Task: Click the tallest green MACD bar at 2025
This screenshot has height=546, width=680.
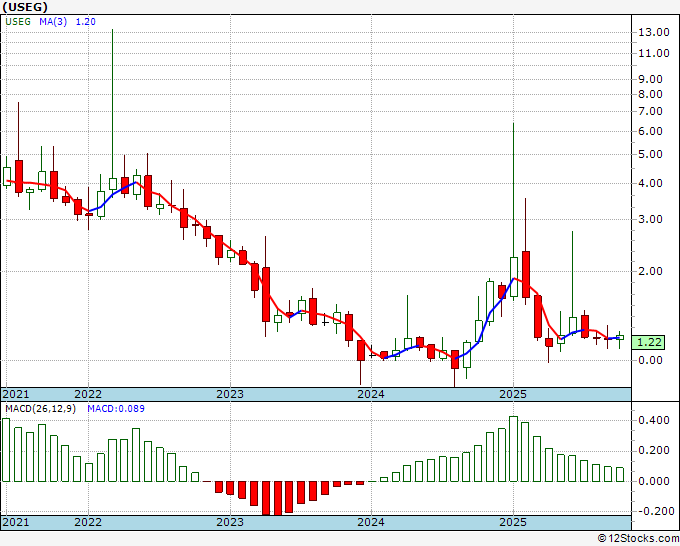Action: point(513,448)
